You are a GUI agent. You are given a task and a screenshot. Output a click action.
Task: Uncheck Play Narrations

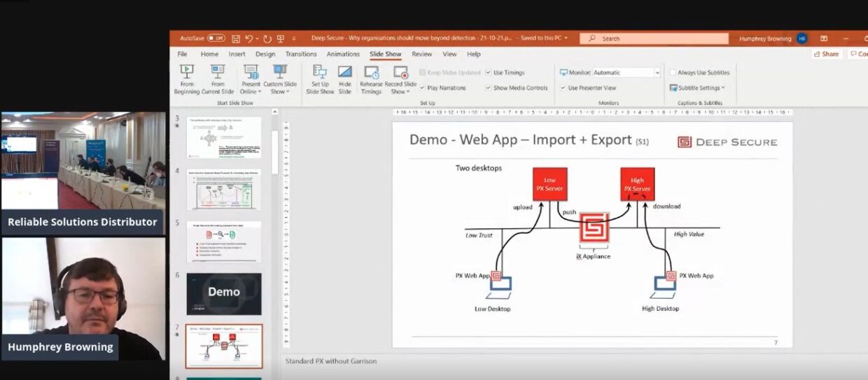pos(422,87)
